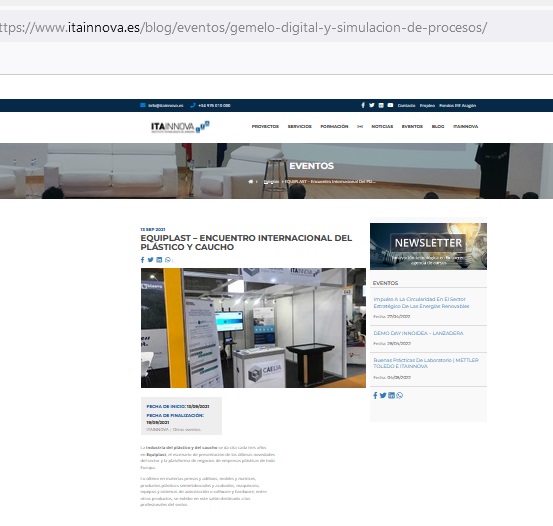The width and height of the screenshot is (553, 526).
Task: Click the EVENTOS sidebar heading
Action: (385, 283)
